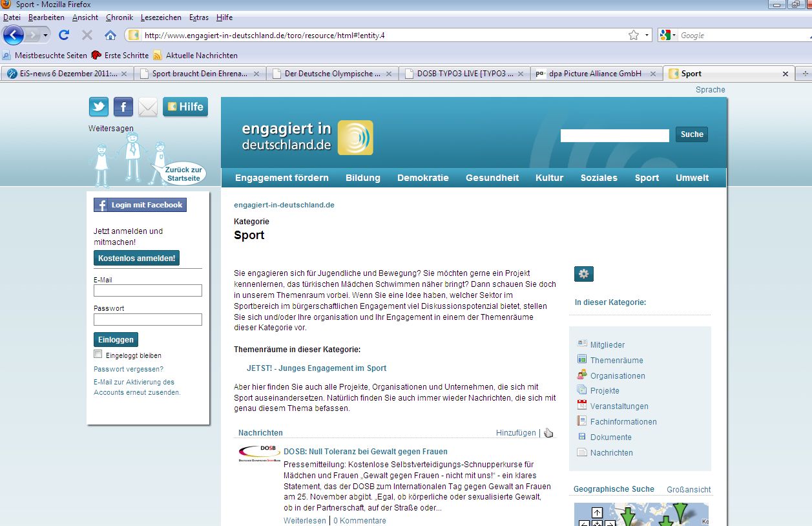
Task: Click Passwort vergessen? link
Action: pyautogui.click(x=129, y=369)
